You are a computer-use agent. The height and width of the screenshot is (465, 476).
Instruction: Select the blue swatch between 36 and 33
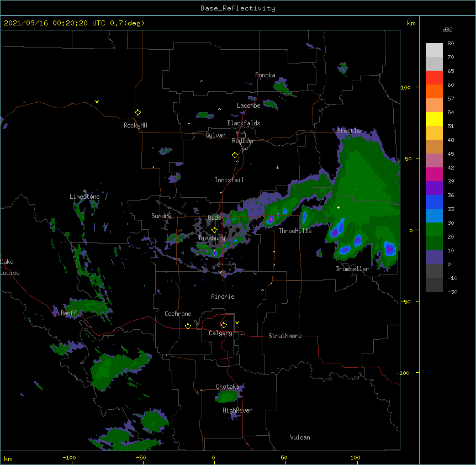(434, 202)
